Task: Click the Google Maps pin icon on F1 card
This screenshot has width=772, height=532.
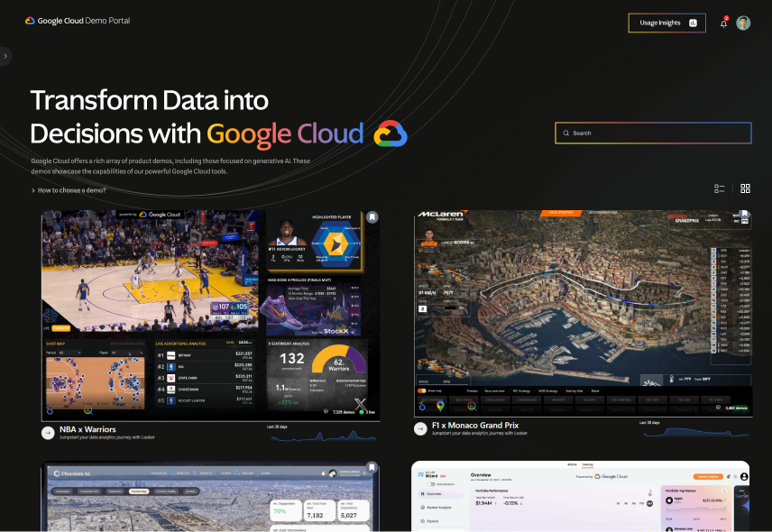Action: coord(440,406)
